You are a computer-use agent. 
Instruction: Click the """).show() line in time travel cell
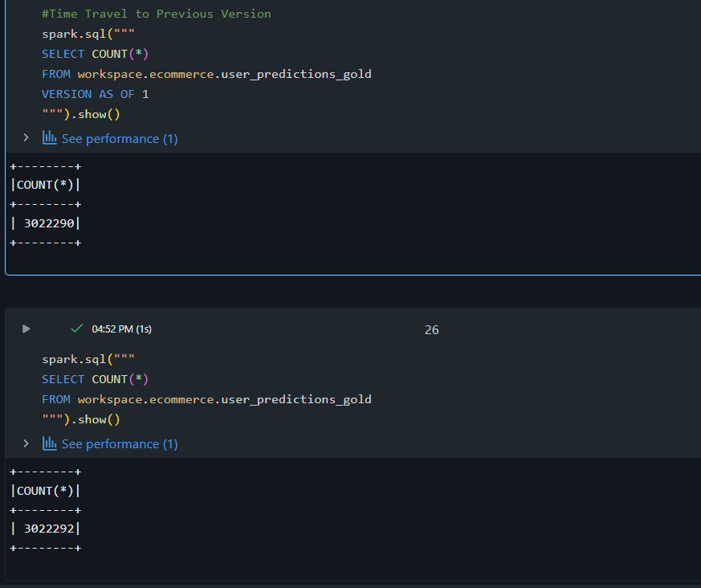pyautogui.click(x=81, y=115)
